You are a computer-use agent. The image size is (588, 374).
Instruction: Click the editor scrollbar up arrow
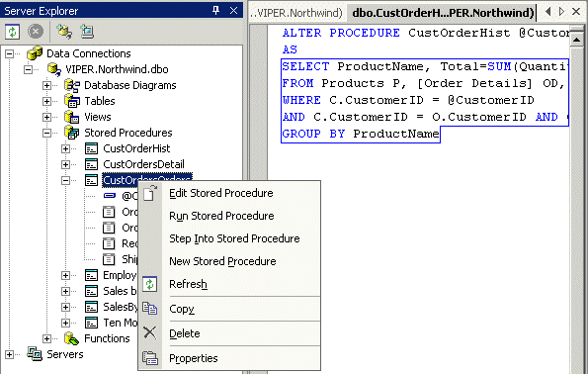577,40
